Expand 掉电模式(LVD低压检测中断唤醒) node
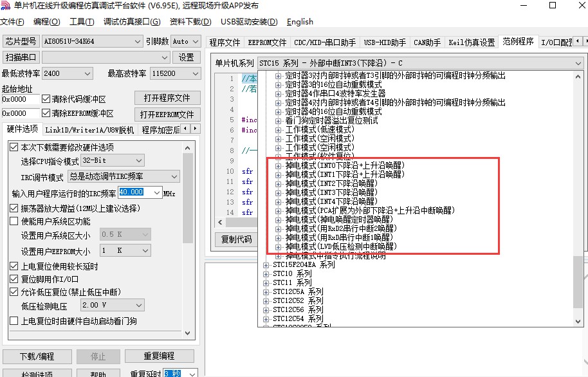The width and height of the screenshot is (588, 377). pyautogui.click(x=279, y=247)
